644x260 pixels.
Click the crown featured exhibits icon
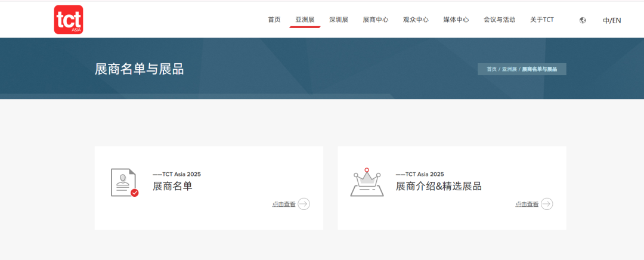(367, 182)
